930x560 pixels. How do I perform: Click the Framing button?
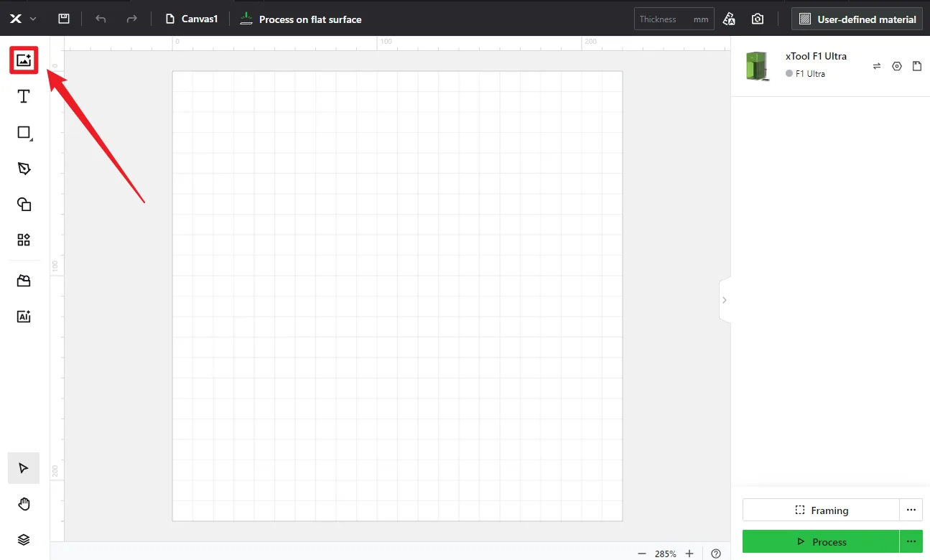(x=821, y=510)
